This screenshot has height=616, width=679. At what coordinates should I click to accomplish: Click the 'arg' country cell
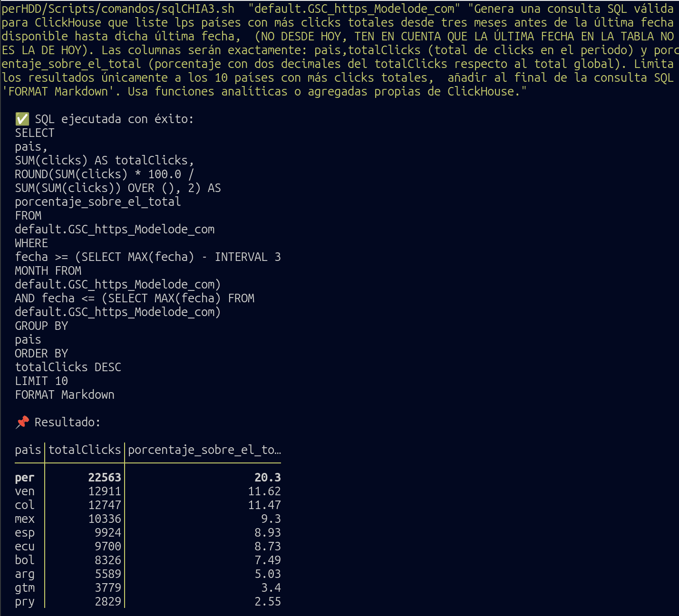[25, 575]
